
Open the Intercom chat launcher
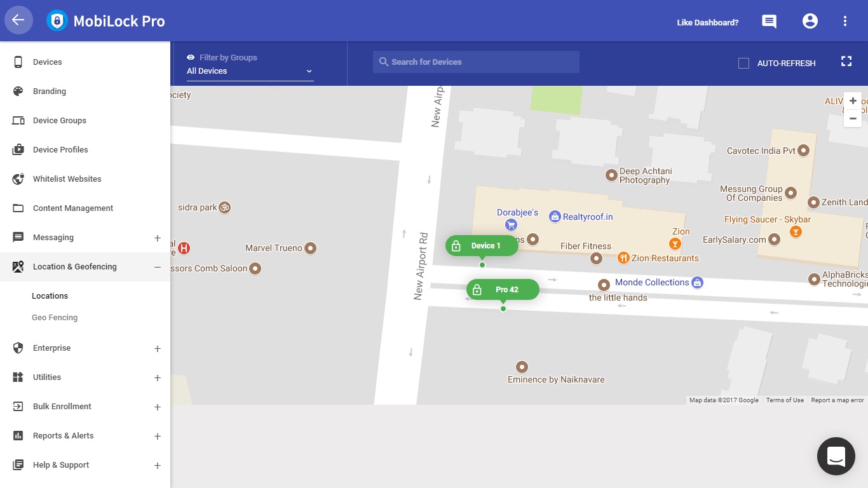(x=836, y=456)
